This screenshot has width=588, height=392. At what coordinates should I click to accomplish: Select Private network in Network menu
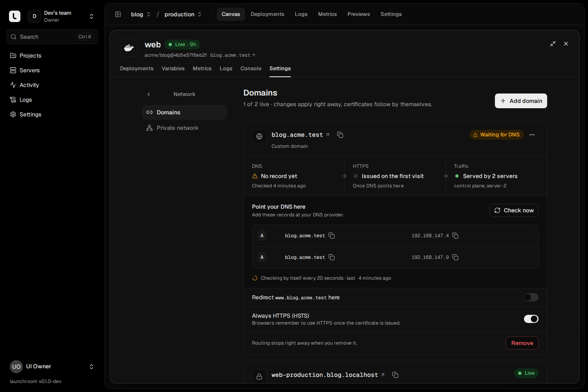tap(185, 128)
